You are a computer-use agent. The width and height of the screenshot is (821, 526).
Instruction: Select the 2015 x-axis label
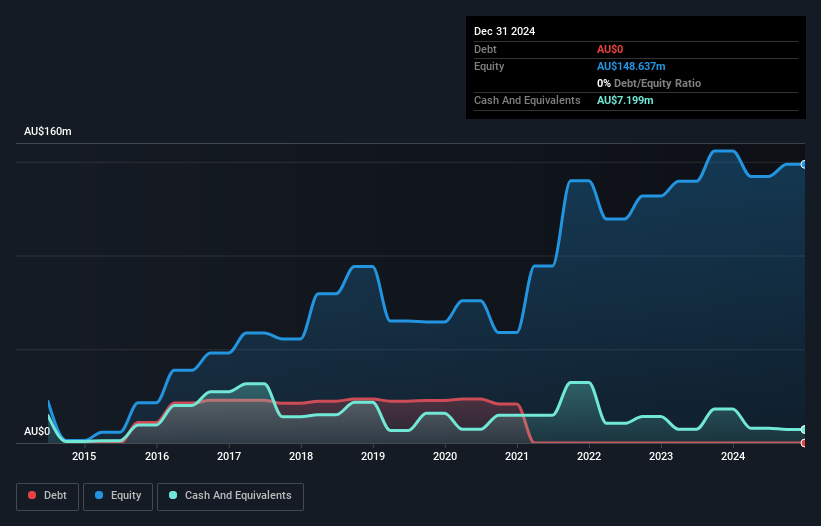(84, 456)
